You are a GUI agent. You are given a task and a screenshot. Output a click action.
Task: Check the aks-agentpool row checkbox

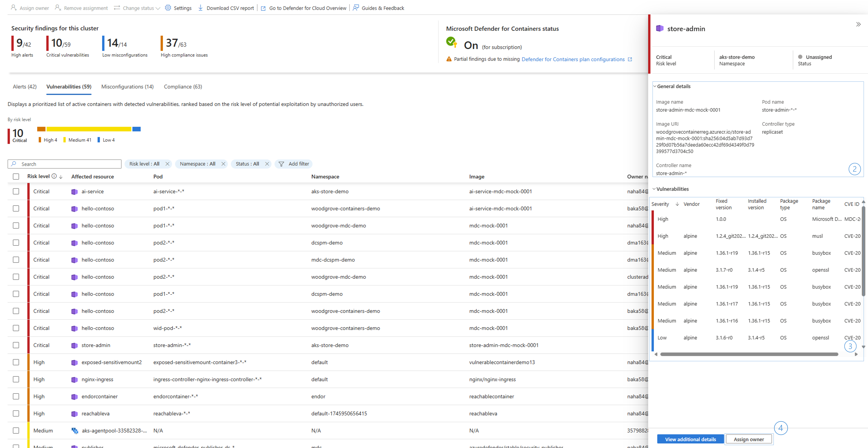pyautogui.click(x=16, y=430)
